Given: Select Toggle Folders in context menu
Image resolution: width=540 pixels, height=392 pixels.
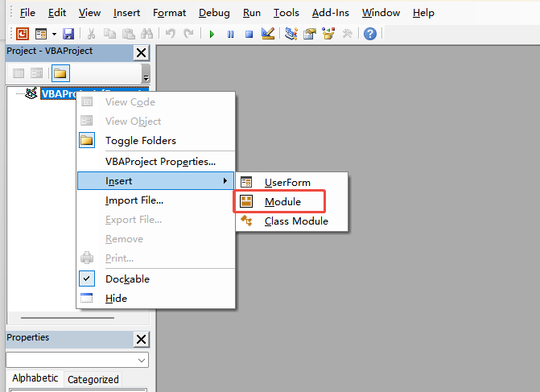Looking at the screenshot, I should 140,141.
